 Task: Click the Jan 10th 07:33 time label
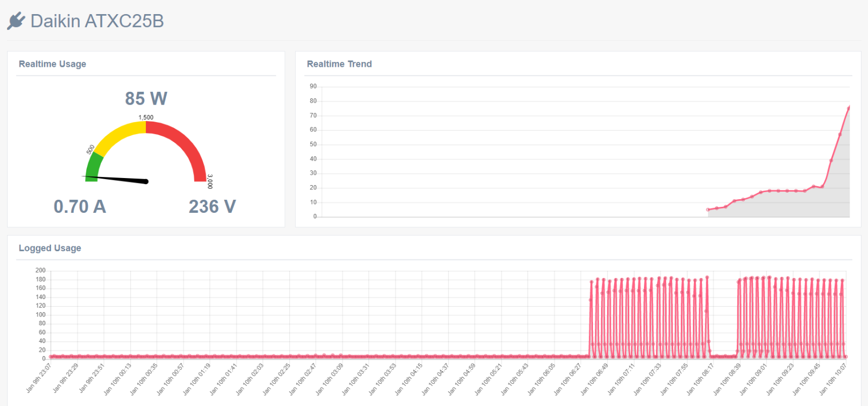(x=648, y=379)
